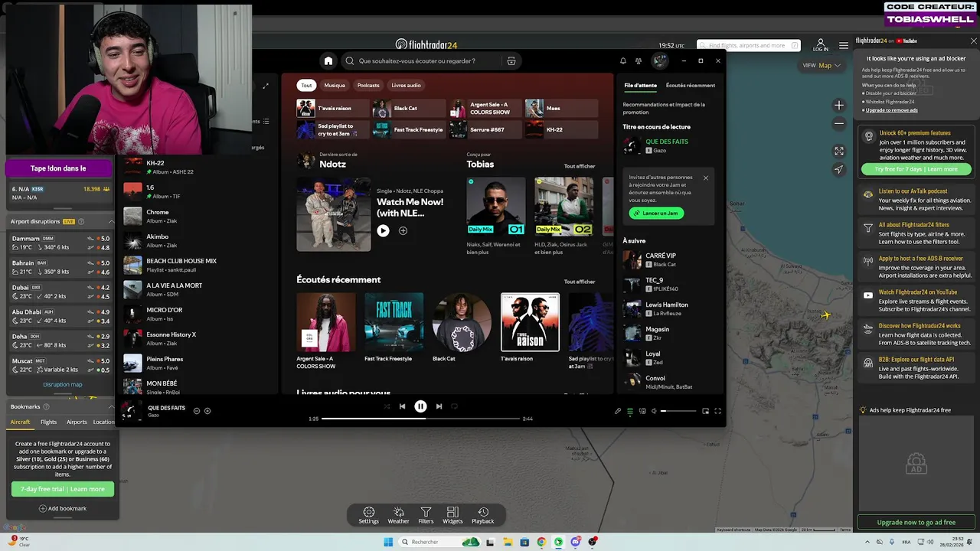The height and width of the screenshot is (551, 980).
Task: Show all Conçu pour Tobias mixes
Action: [580, 166]
